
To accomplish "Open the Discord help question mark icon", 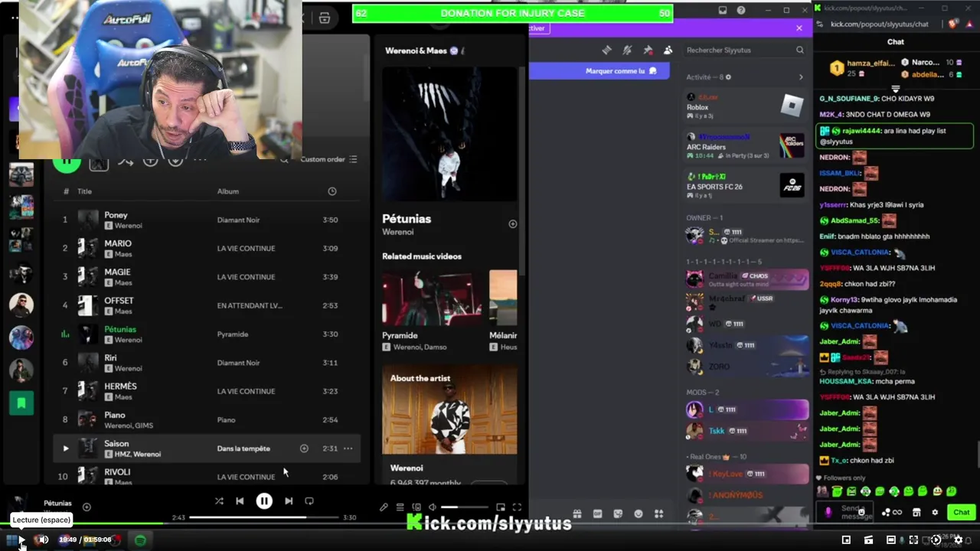I will (x=741, y=11).
